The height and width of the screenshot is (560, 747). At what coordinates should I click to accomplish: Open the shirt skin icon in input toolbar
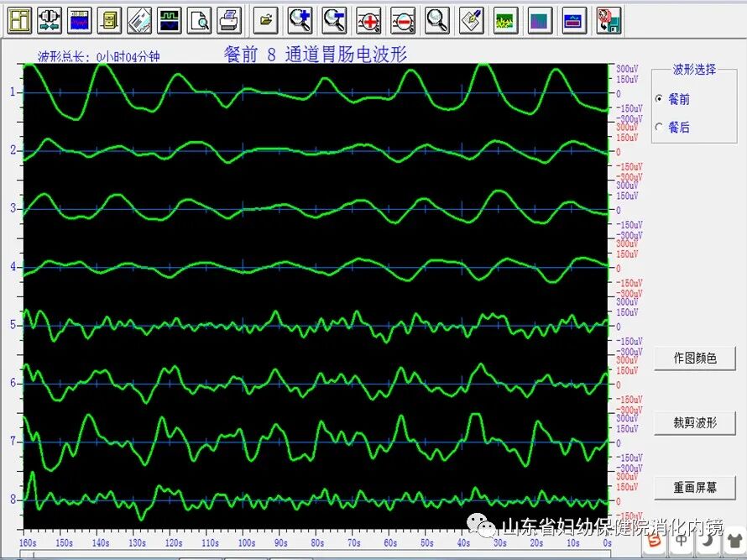[x=736, y=542]
